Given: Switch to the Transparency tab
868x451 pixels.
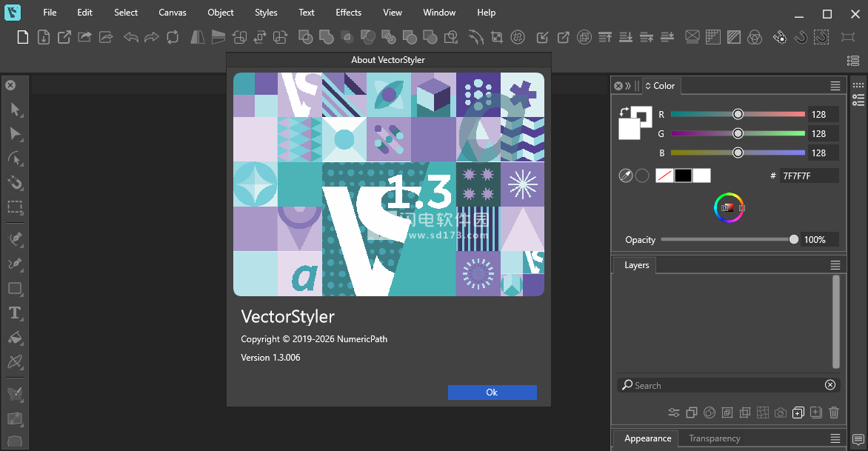Looking at the screenshot, I should pos(714,438).
